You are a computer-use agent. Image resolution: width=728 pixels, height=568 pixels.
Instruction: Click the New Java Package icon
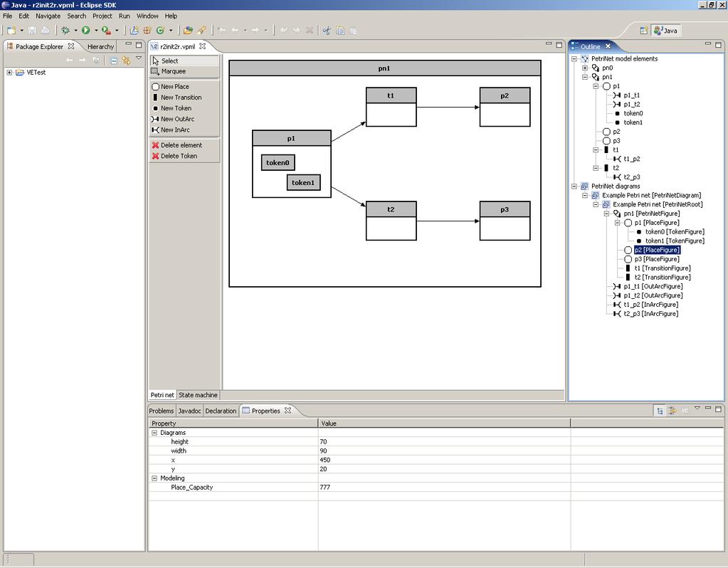pos(147,31)
